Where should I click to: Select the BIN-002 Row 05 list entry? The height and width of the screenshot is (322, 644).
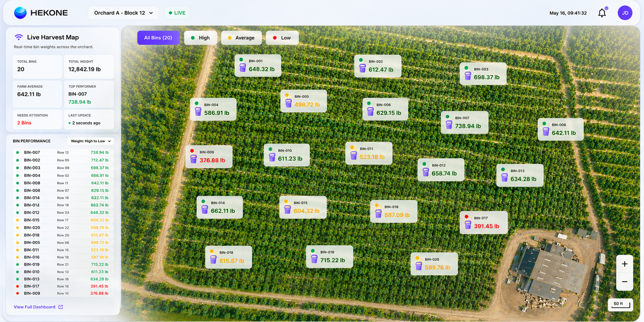(x=63, y=160)
